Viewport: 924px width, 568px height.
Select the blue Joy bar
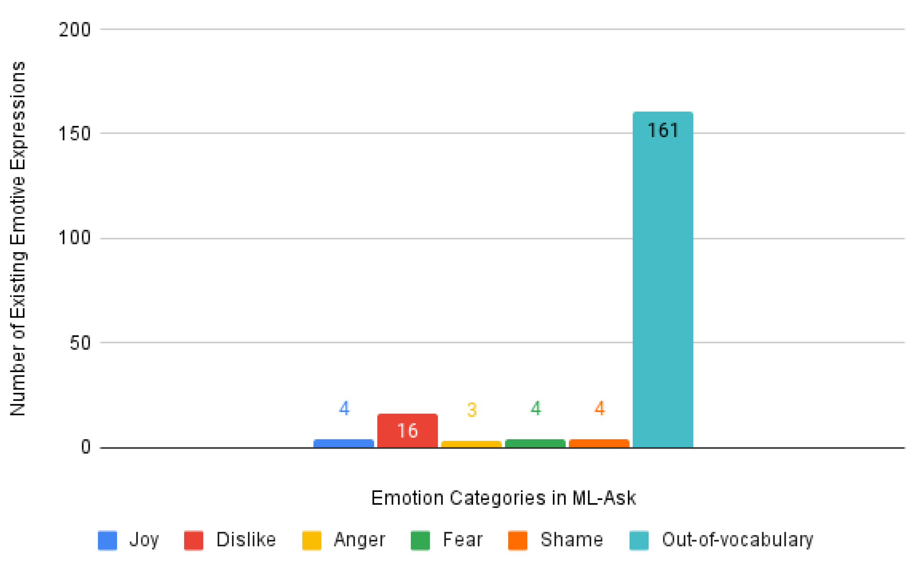344,443
